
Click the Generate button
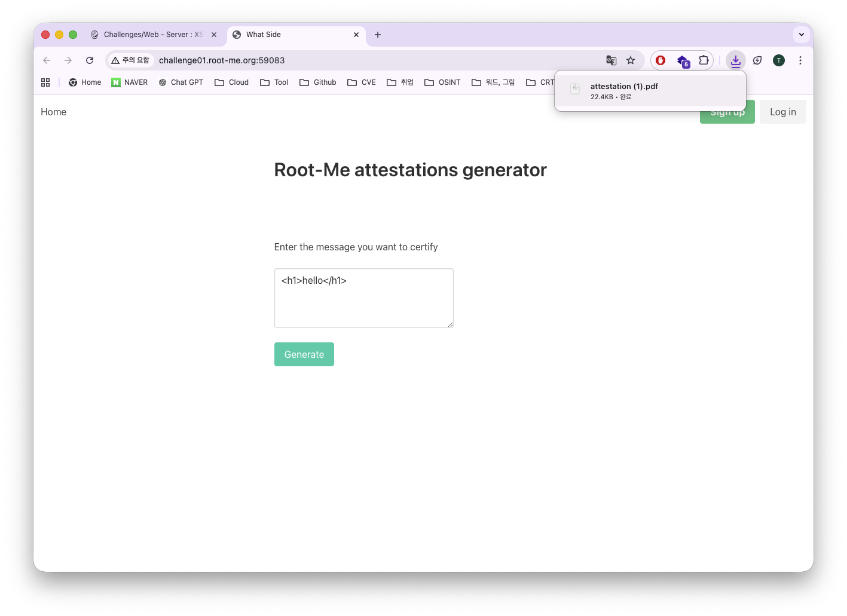pyautogui.click(x=304, y=354)
